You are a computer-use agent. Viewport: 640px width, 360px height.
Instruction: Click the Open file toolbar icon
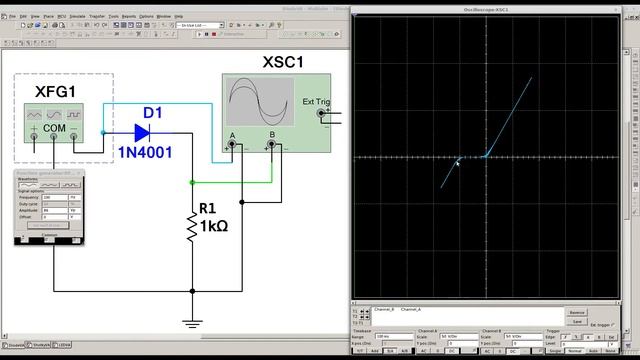pos(30,25)
